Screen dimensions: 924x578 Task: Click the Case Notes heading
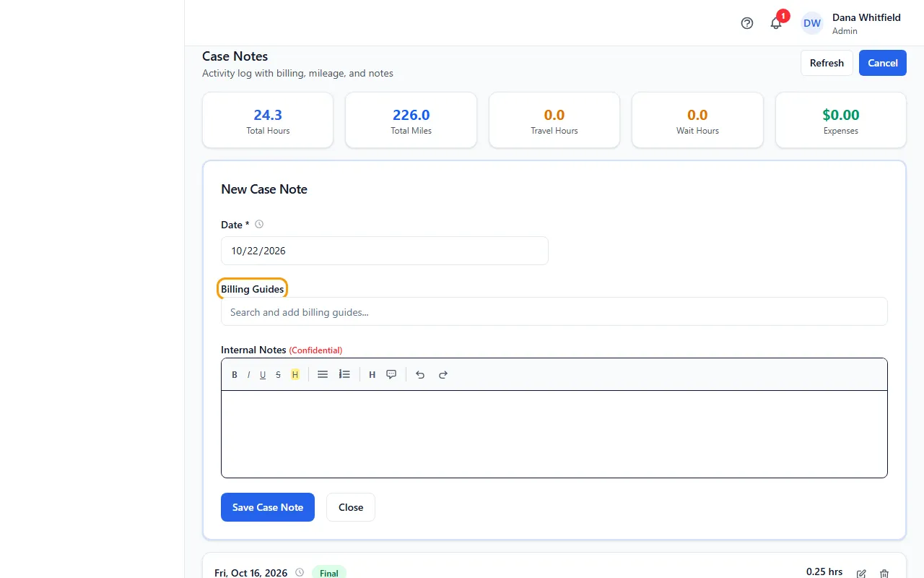tap(235, 56)
